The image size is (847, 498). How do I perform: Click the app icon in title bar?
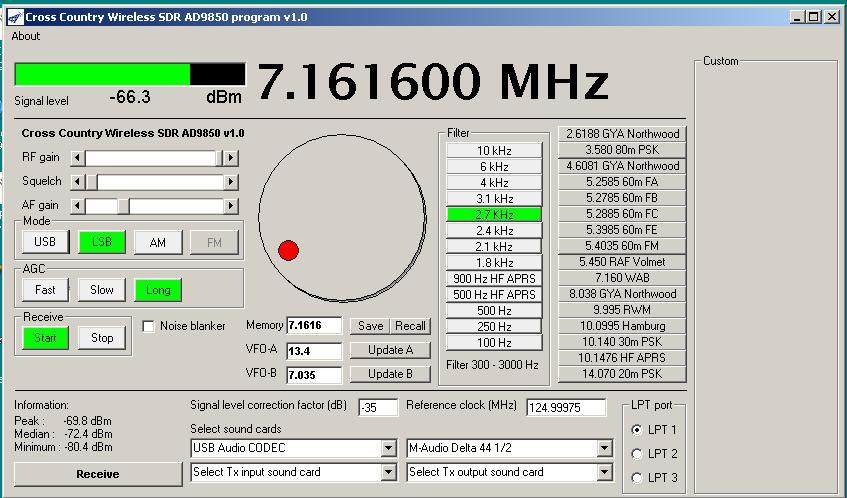coord(14,17)
